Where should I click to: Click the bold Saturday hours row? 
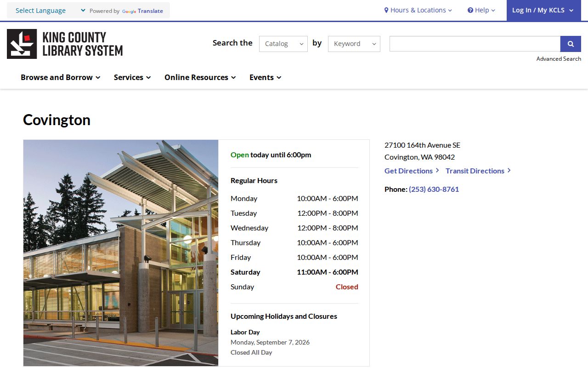point(294,272)
